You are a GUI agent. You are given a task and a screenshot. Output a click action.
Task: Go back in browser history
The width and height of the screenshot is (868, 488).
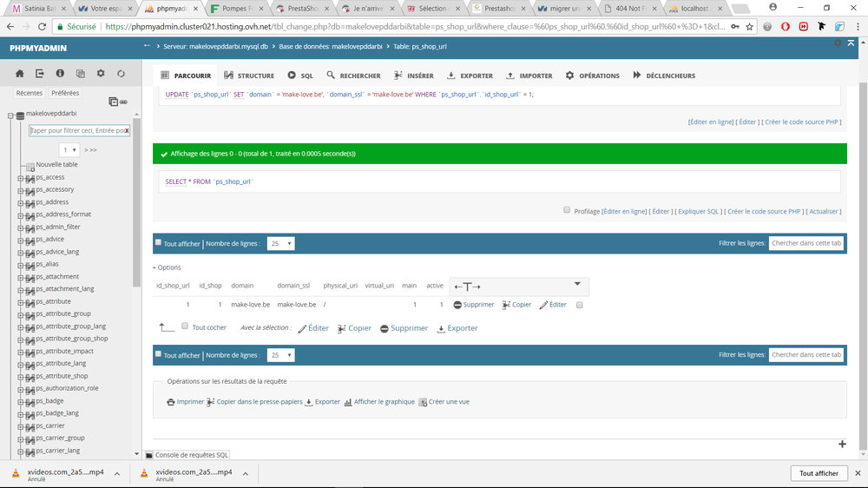(10, 26)
